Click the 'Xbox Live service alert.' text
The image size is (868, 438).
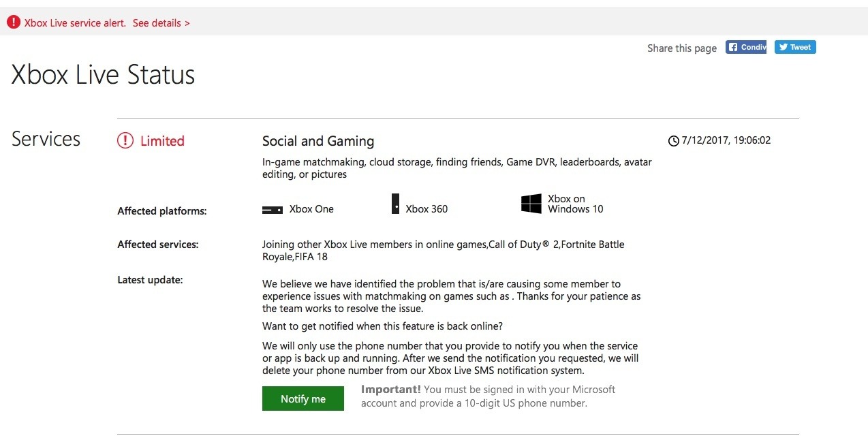(x=75, y=23)
